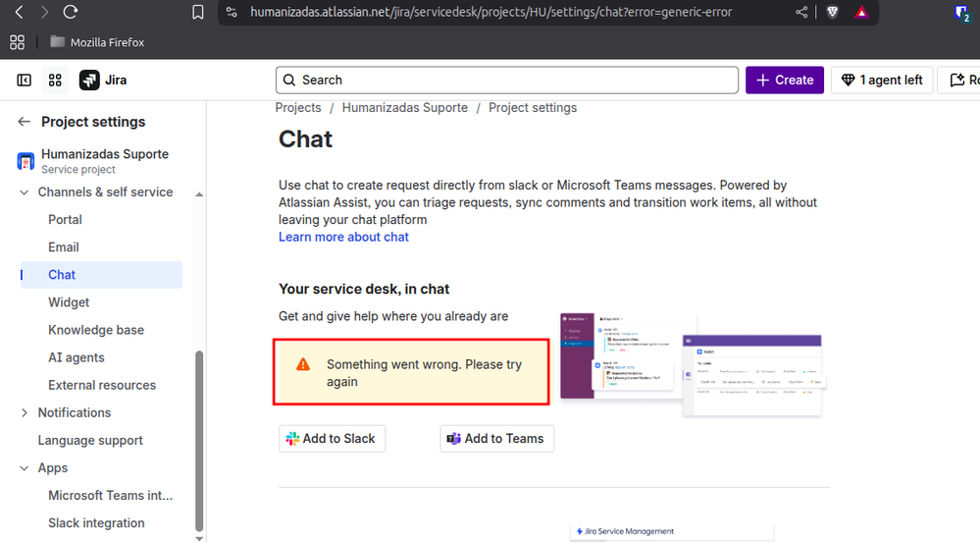Open the extension icon with badge 2

pyautogui.click(x=962, y=13)
